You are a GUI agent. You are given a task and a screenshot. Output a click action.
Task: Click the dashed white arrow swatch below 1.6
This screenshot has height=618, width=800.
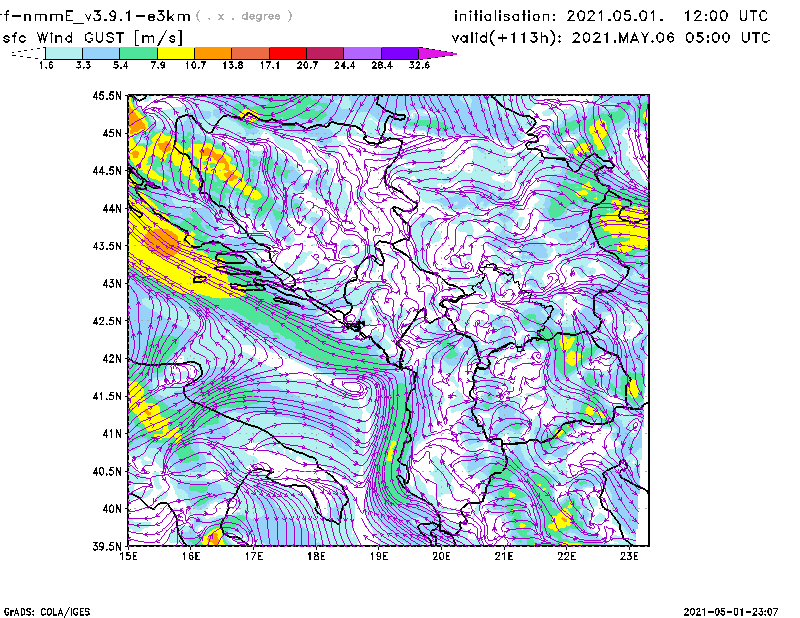point(29,53)
